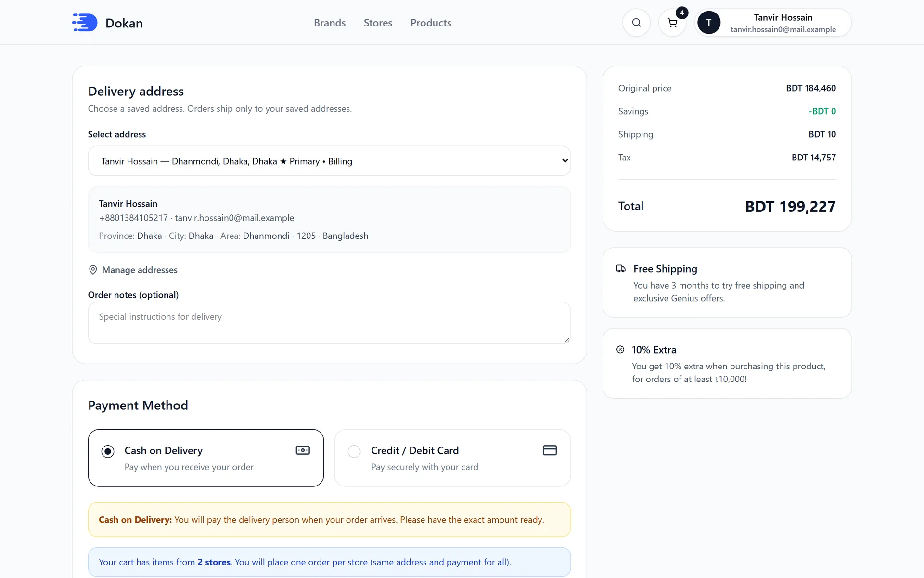The image size is (924, 578).
Task: Click the Original price value BDT 184,460
Action: click(811, 88)
